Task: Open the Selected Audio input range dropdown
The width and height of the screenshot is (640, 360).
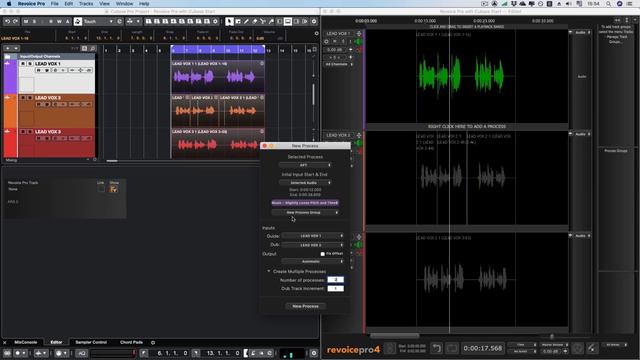Action: pyautogui.click(x=305, y=182)
